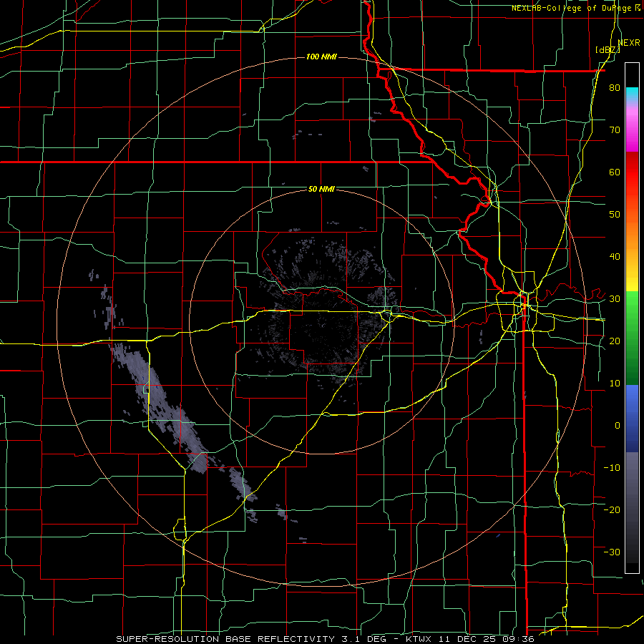Screen dimensions: 644x644
Task: Click the 0 dBZ scale label
Action: coord(618,426)
